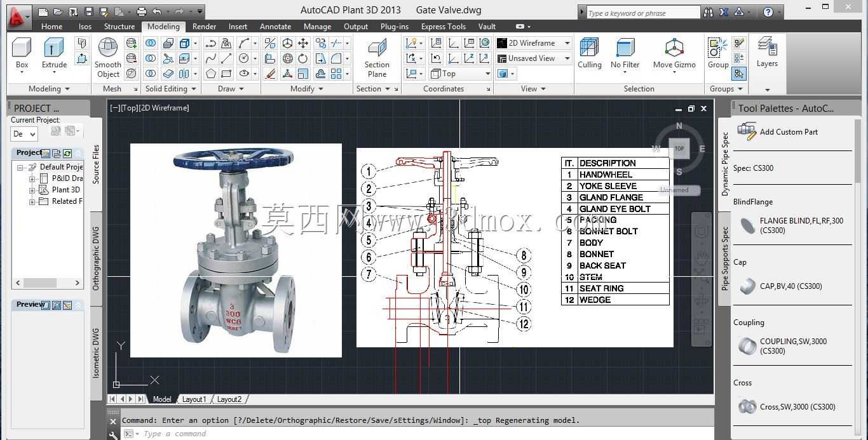Image resolution: width=868 pixels, height=440 pixels.
Task: Open the Annotate ribbon tab
Action: pyautogui.click(x=275, y=27)
